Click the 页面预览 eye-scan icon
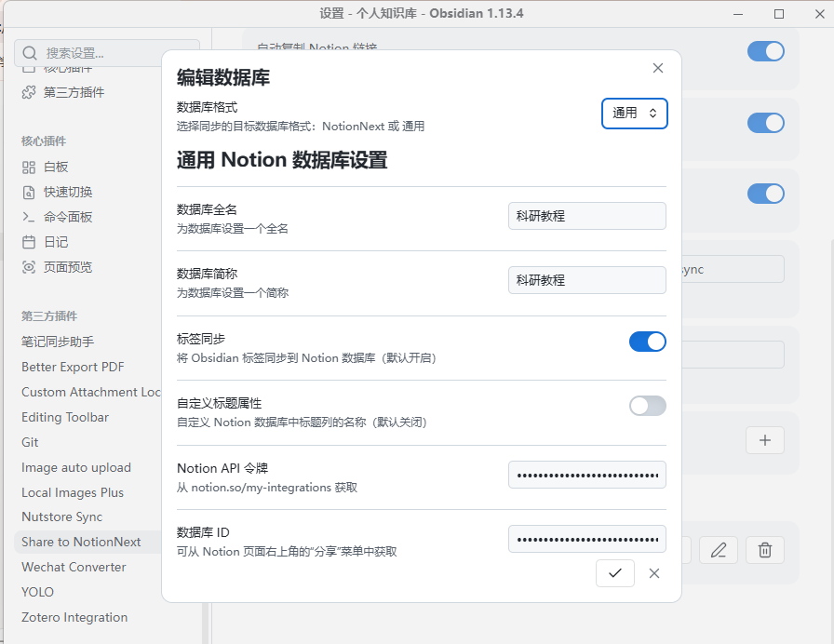Screen dimensions: 834x644 29,267
